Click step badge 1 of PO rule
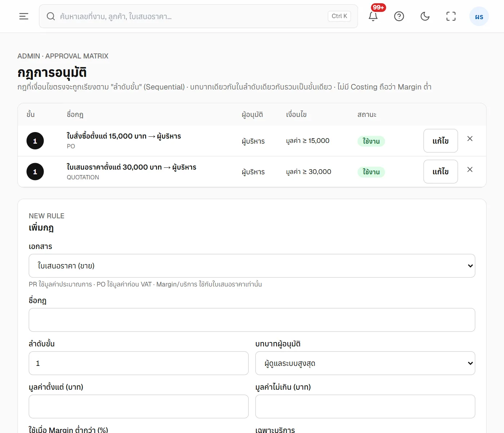The image size is (504, 433). [35, 141]
